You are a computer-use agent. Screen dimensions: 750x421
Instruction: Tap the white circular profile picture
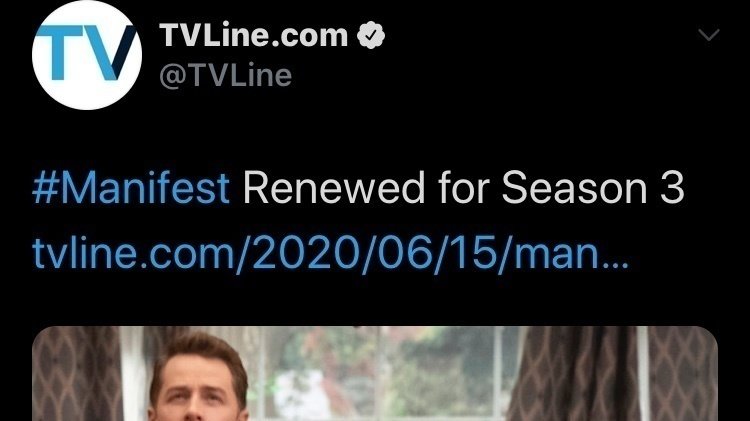87,55
